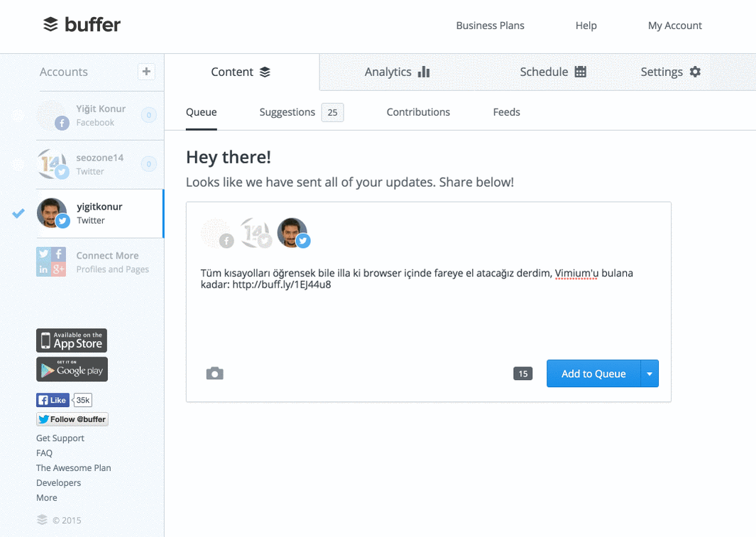Image resolution: width=756 pixels, height=537 pixels.
Task: Click the Facebook like count 35k
Action: [82, 400]
